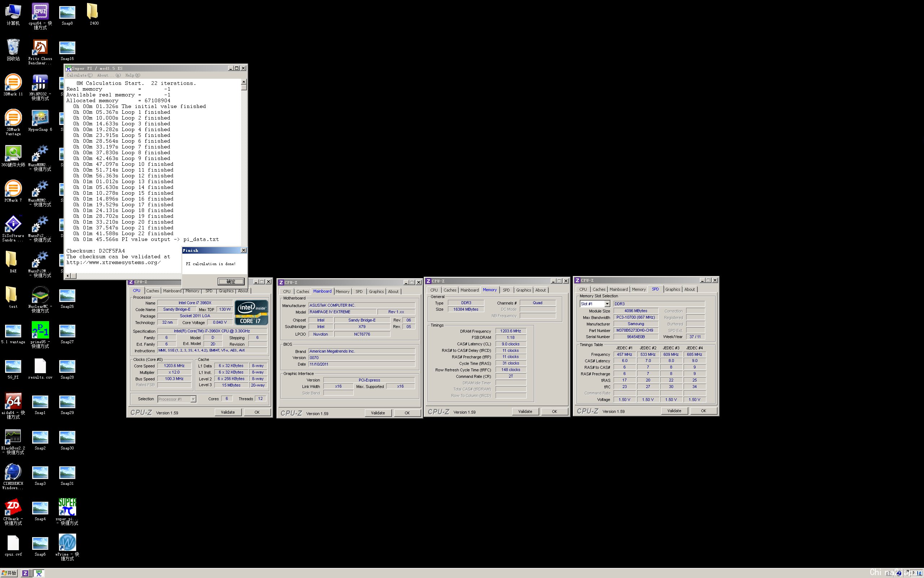Launch the 360 hardware master icon
The height and width of the screenshot is (578, 924).
pos(13,156)
